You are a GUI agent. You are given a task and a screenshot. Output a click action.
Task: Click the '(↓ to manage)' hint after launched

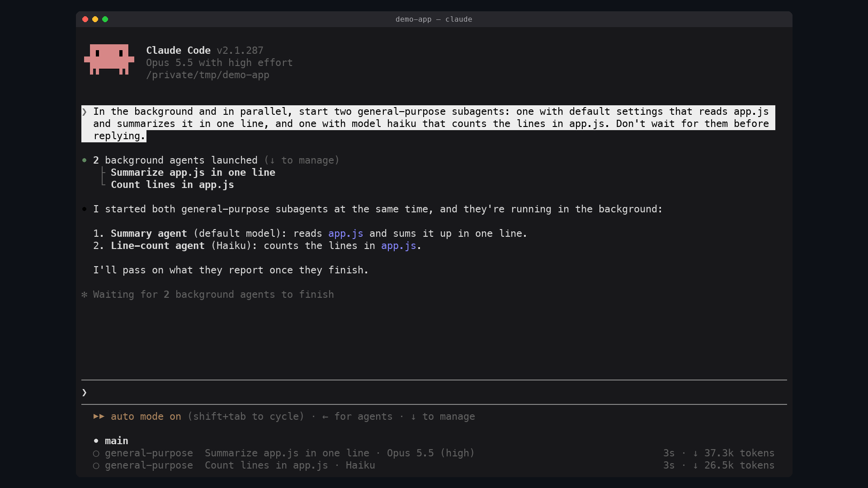302,160
